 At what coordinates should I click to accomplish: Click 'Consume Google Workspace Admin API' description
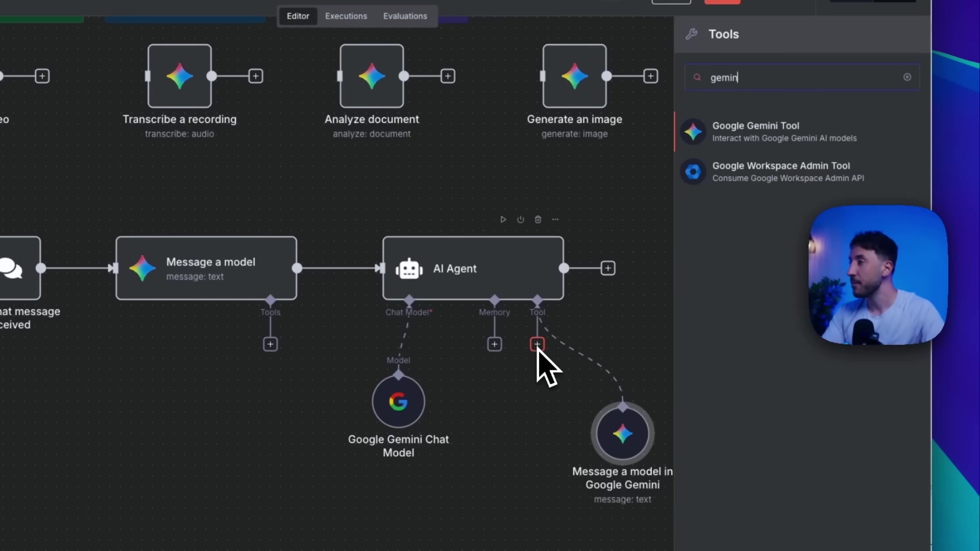[x=788, y=178]
